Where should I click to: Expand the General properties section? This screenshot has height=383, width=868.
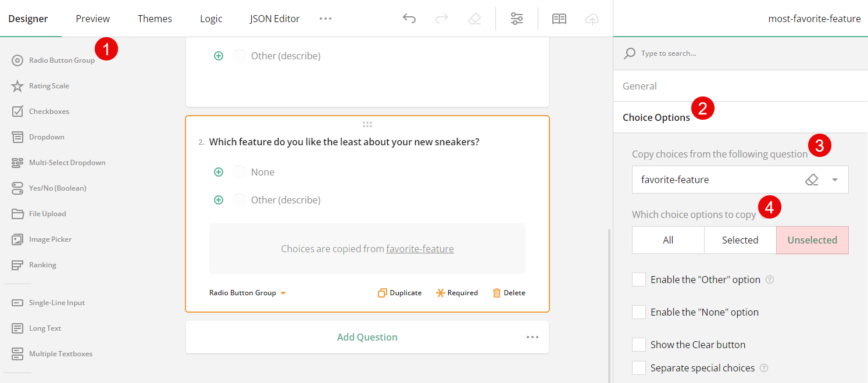click(x=640, y=85)
